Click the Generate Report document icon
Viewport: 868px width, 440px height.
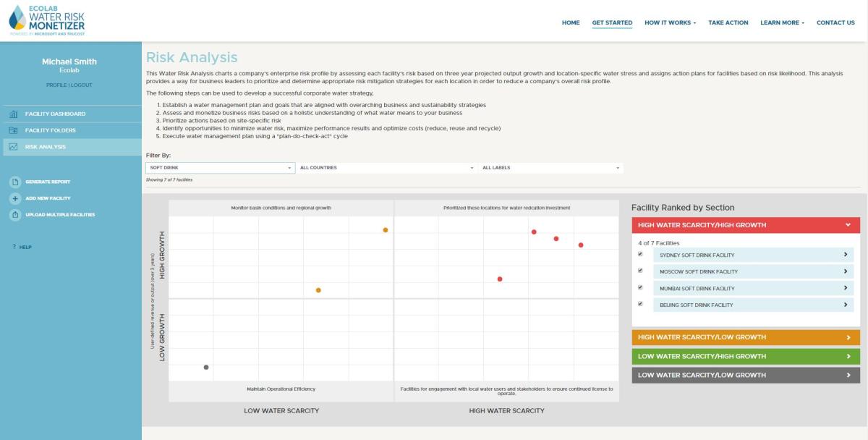point(15,182)
